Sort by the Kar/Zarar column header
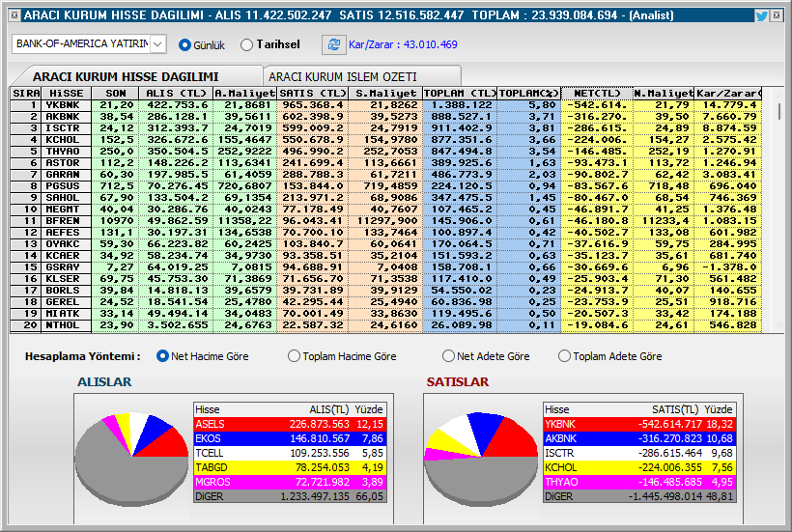Viewport: 792px width, 532px height. pos(728,94)
